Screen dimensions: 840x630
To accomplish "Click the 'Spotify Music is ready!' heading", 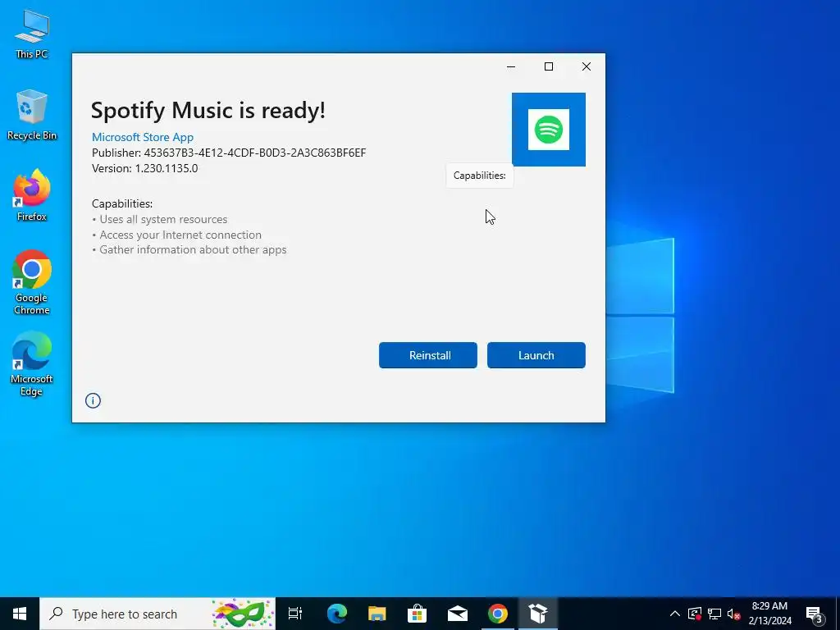I will tap(208, 111).
